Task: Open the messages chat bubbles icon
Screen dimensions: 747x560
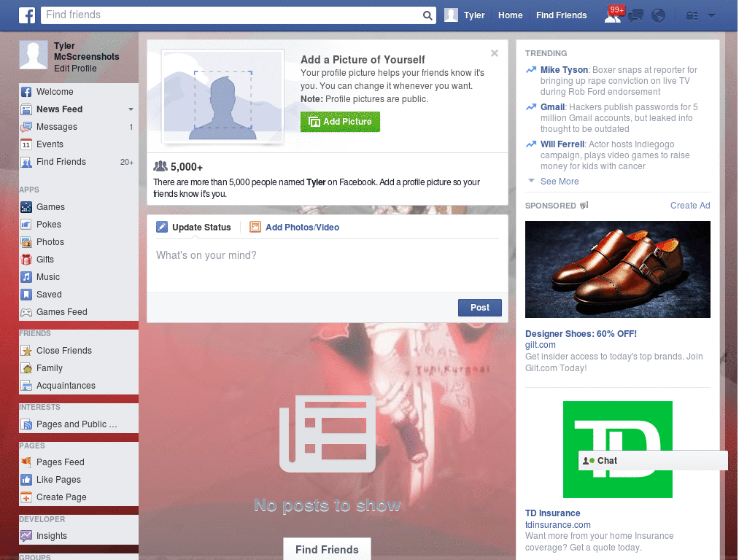Action: pos(635,16)
